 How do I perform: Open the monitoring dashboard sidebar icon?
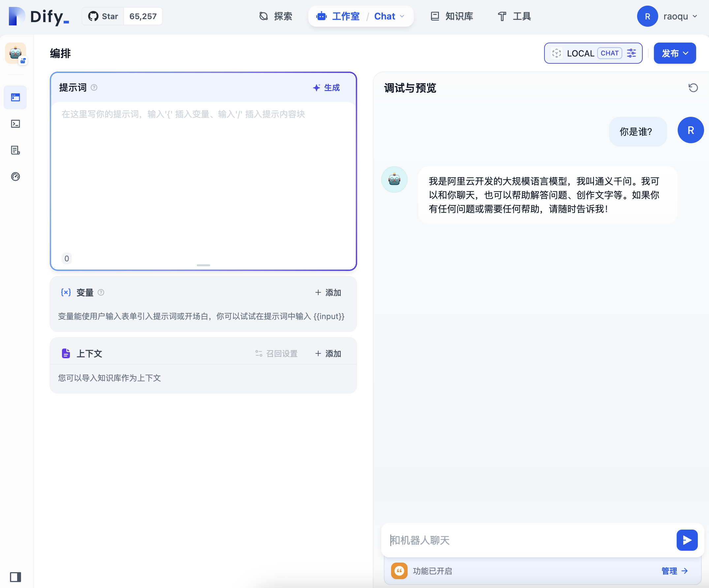click(x=15, y=176)
